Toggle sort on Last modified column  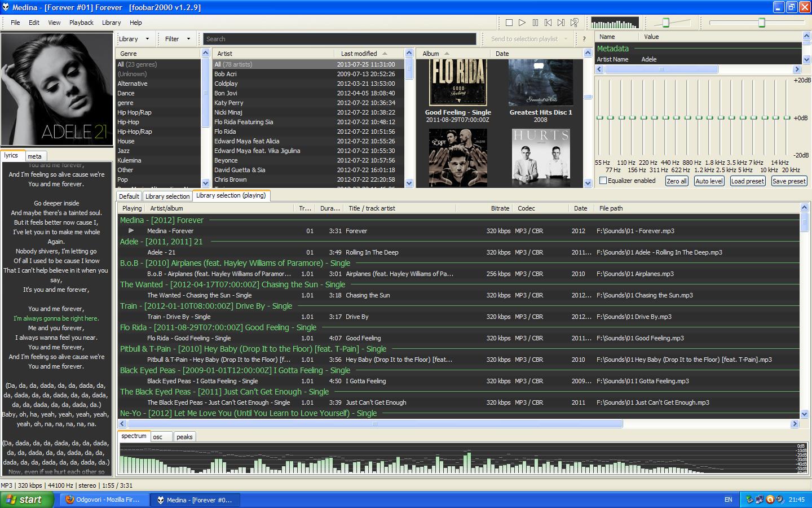(359, 54)
